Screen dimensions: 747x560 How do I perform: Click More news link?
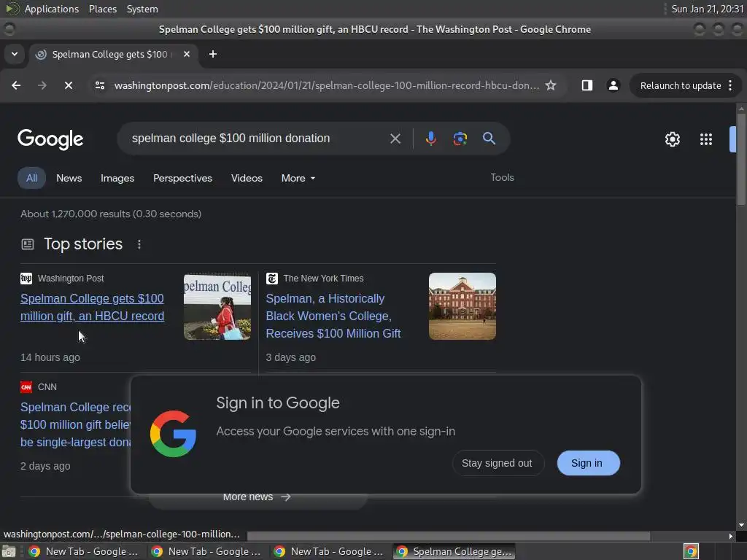pos(257,497)
